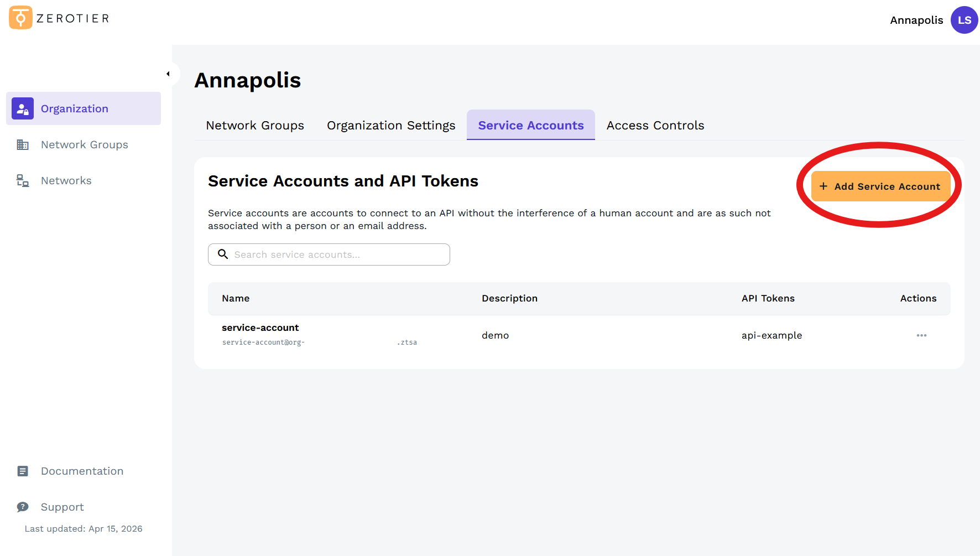The height and width of the screenshot is (556, 980).
Task: Click the search service accounts field
Action: [x=329, y=254]
